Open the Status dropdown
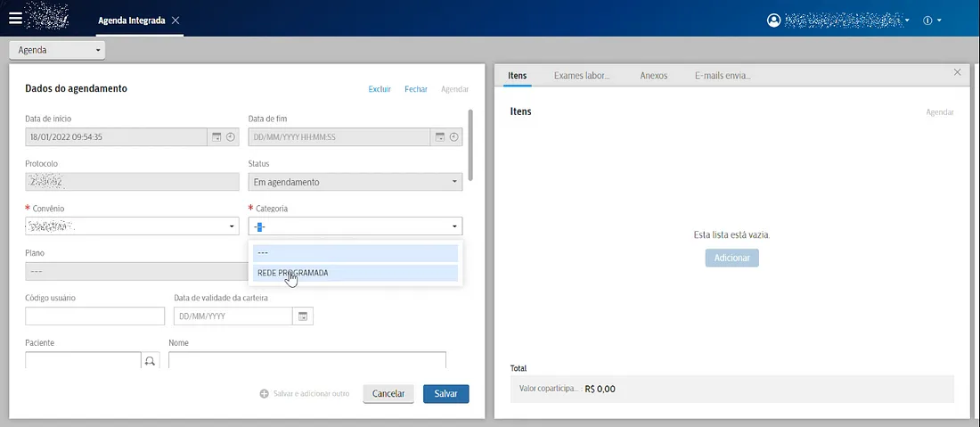This screenshot has width=980, height=427. 355,182
